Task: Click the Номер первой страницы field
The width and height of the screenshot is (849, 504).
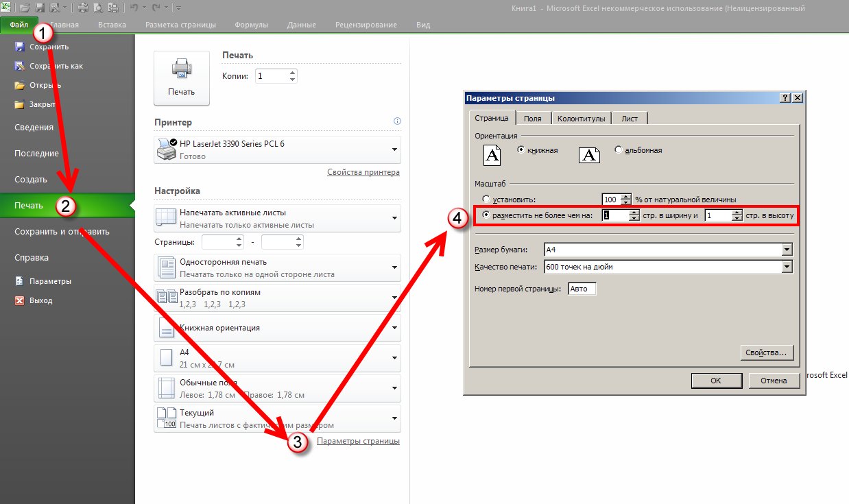Action: tap(582, 289)
